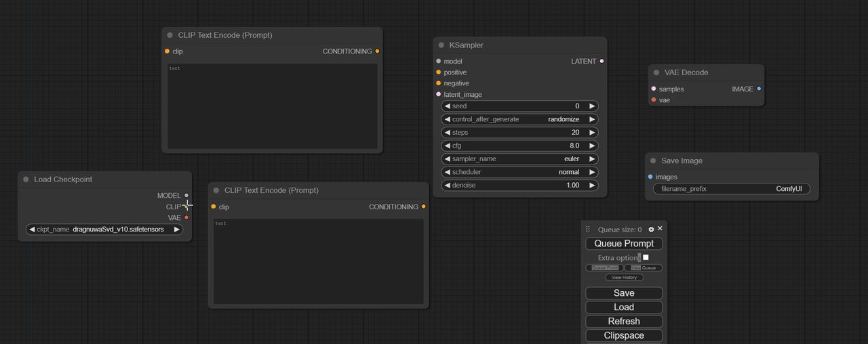The image size is (868, 344).
Task: Open the scheduler dropdown set to normal
Action: coord(520,172)
